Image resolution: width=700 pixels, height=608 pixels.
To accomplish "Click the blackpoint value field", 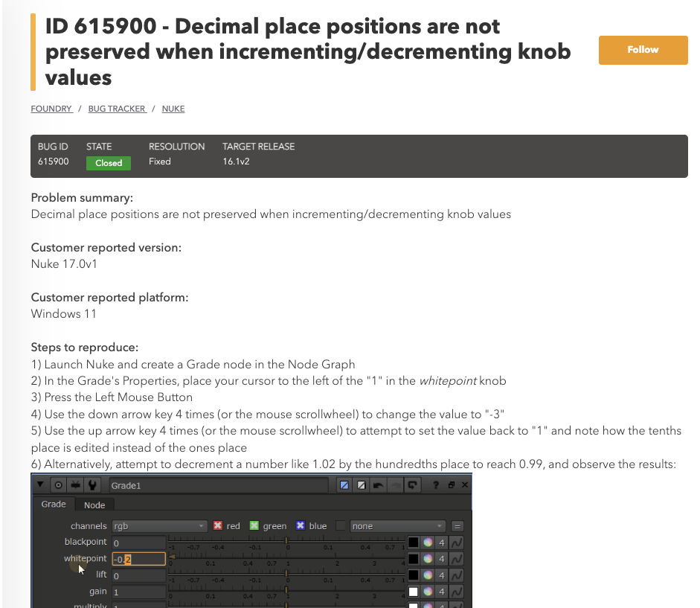I will click(x=139, y=543).
